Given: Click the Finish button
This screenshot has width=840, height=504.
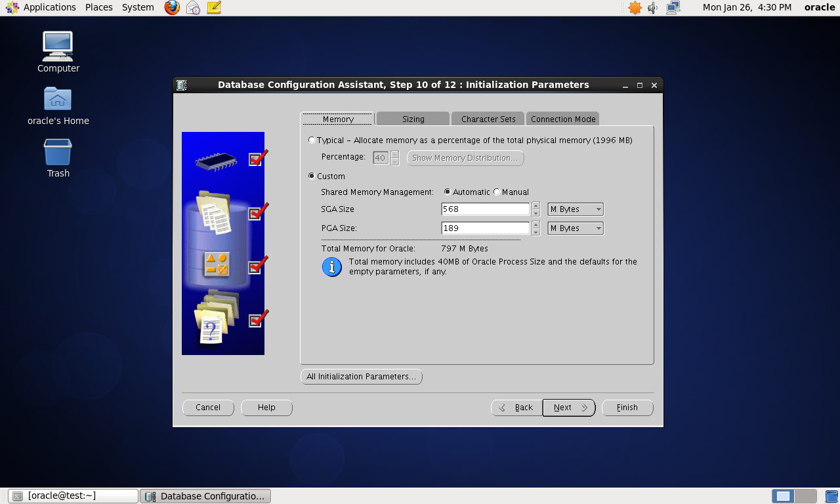Looking at the screenshot, I should (x=627, y=408).
